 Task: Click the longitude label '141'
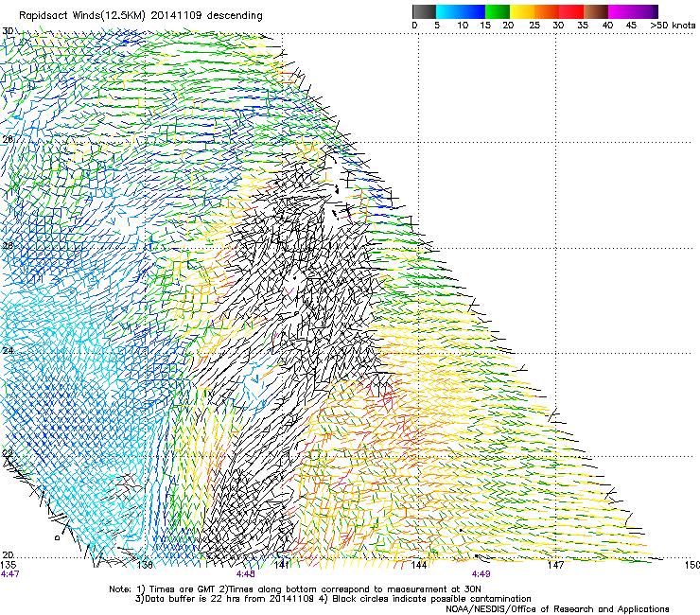[x=281, y=565]
